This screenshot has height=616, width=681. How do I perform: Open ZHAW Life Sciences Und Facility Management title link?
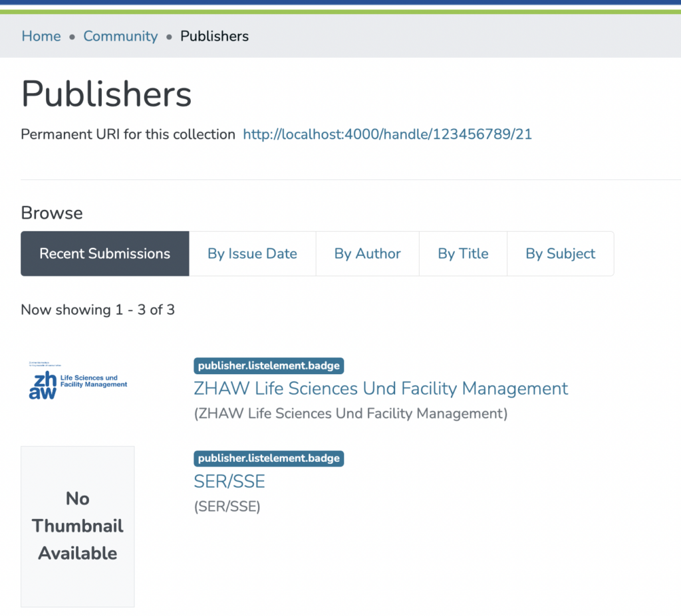[x=380, y=389]
